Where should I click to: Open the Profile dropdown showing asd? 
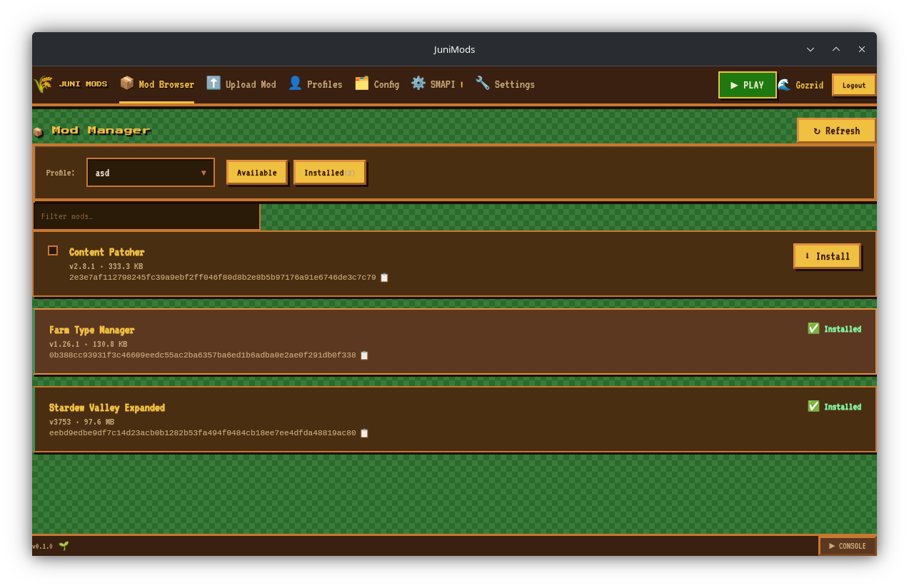[151, 173]
